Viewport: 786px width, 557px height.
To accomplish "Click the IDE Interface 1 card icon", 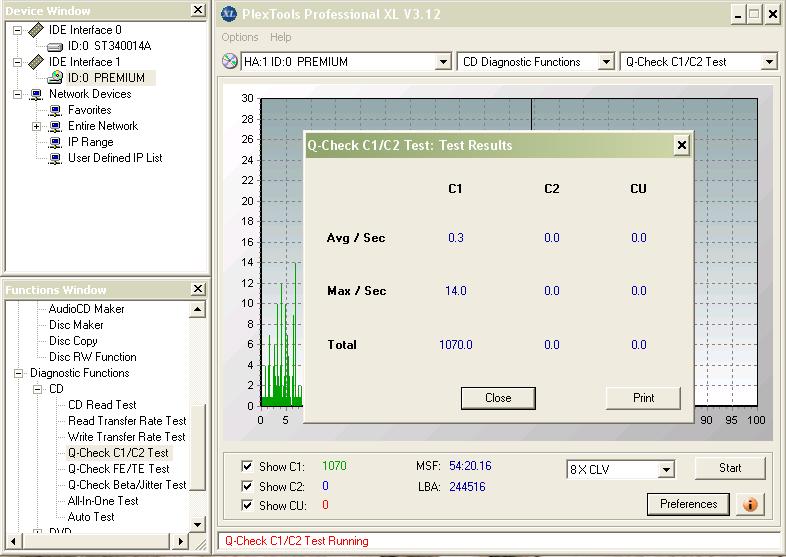I will (36, 62).
